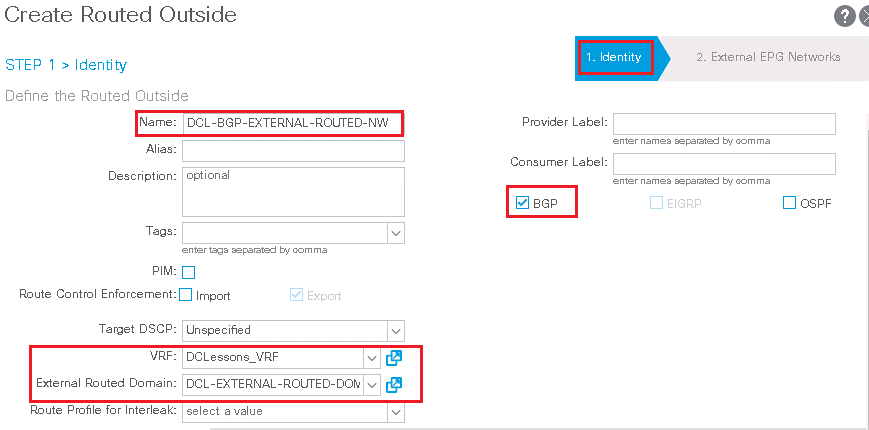Uncheck the BGP protocol checkbox
Image resolution: width=869 pixels, height=430 pixels.
coord(522,203)
